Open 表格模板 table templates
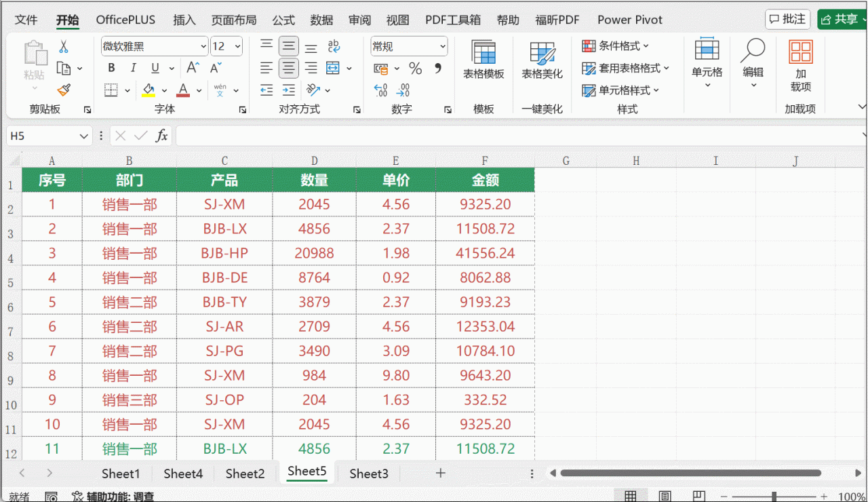Viewport: 868px width, 502px height. coord(484,60)
